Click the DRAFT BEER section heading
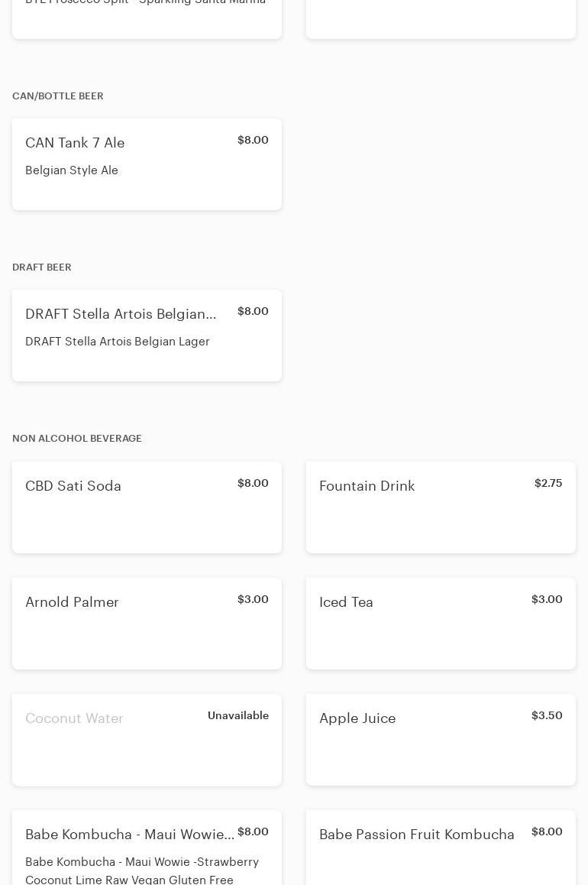588x885 pixels. coord(42,267)
